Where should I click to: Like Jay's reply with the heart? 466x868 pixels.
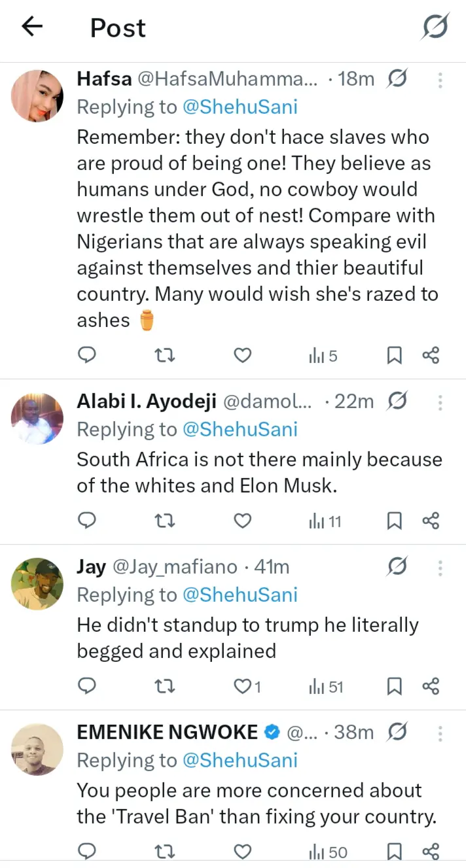(243, 686)
